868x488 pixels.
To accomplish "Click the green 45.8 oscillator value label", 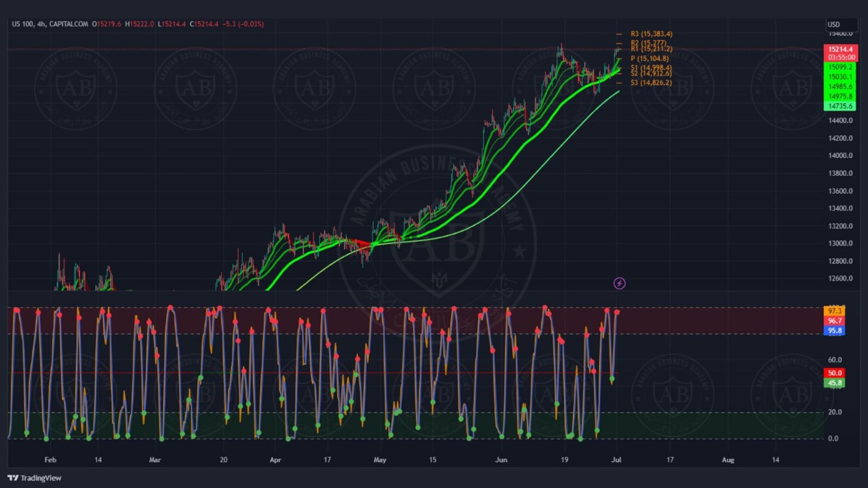I will (x=834, y=383).
